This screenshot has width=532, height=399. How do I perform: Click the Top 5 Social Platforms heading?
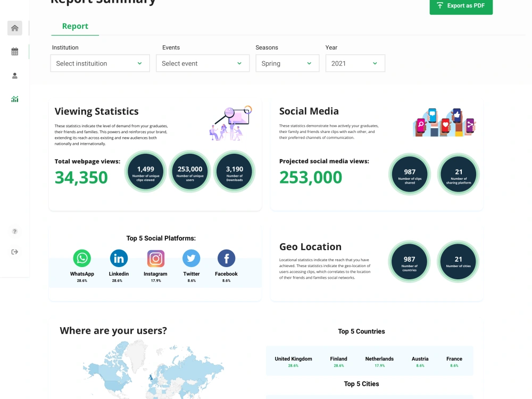pos(161,238)
